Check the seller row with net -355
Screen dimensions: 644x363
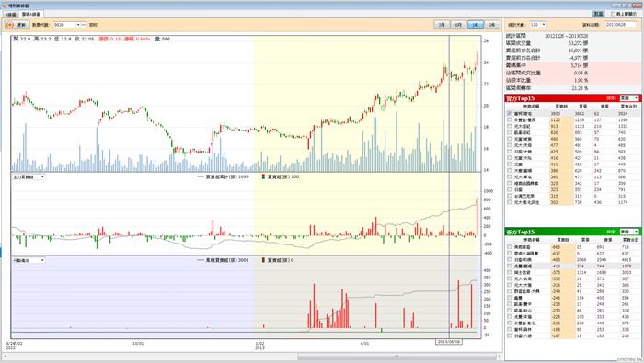click(x=510, y=279)
